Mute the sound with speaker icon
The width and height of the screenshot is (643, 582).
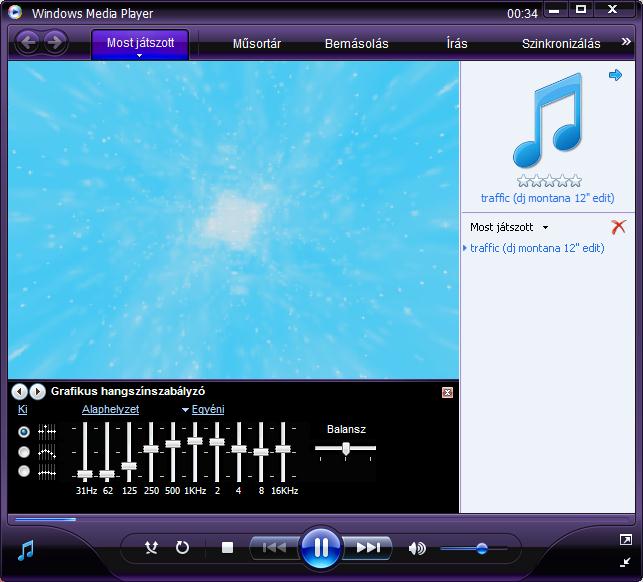(x=417, y=548)
